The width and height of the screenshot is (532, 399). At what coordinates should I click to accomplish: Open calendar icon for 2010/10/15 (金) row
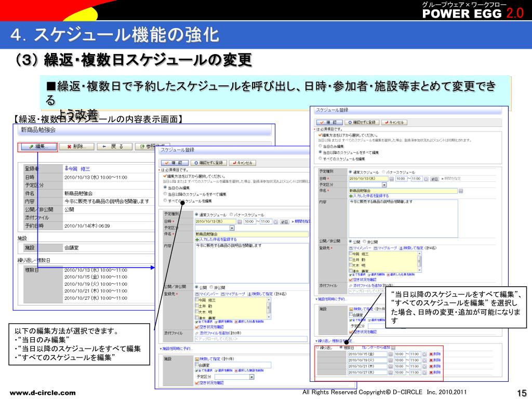[391, 354]
